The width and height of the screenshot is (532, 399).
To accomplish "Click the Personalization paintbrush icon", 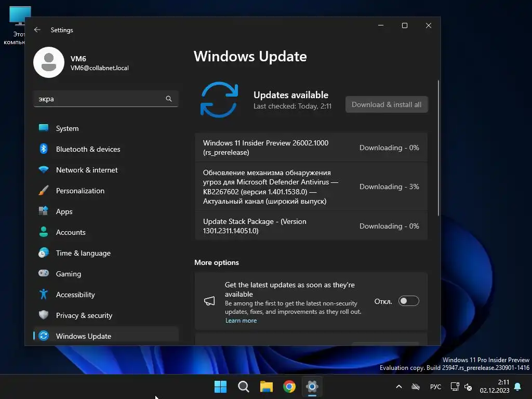I will point(44,190).
